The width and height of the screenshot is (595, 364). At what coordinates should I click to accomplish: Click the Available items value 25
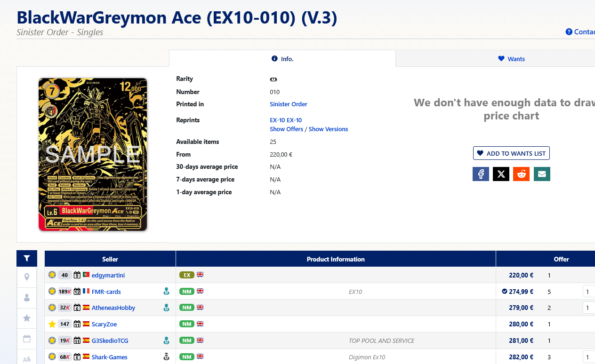pos(273,142)
